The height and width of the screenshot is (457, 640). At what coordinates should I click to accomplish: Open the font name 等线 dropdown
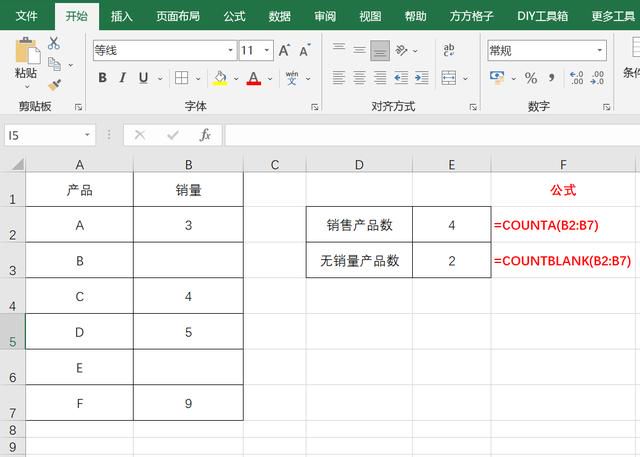click(x=230, y=51)
